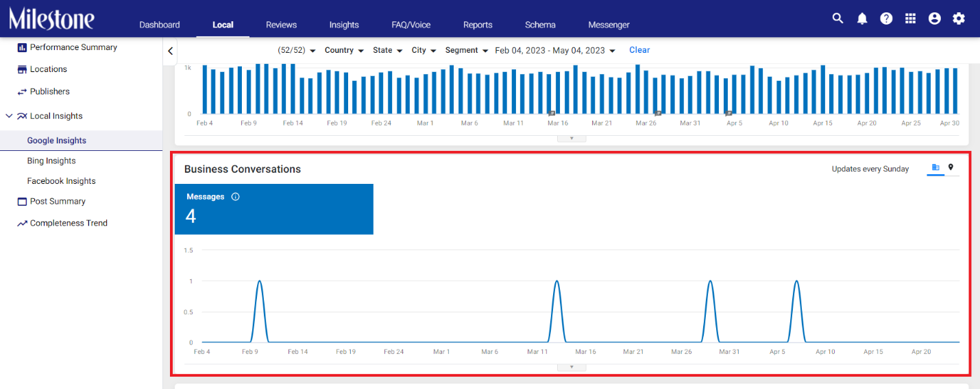Go to the Reports tab

coord(478,25)
